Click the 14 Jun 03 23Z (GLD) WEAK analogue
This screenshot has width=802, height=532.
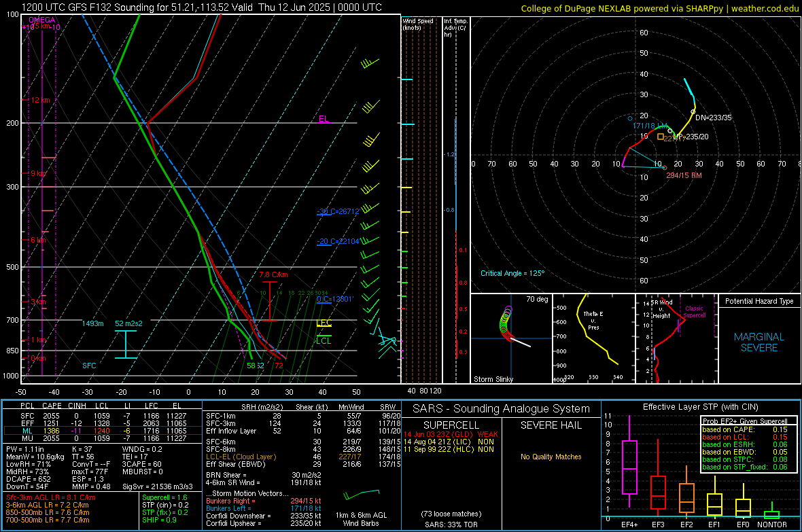pos(451,434)
